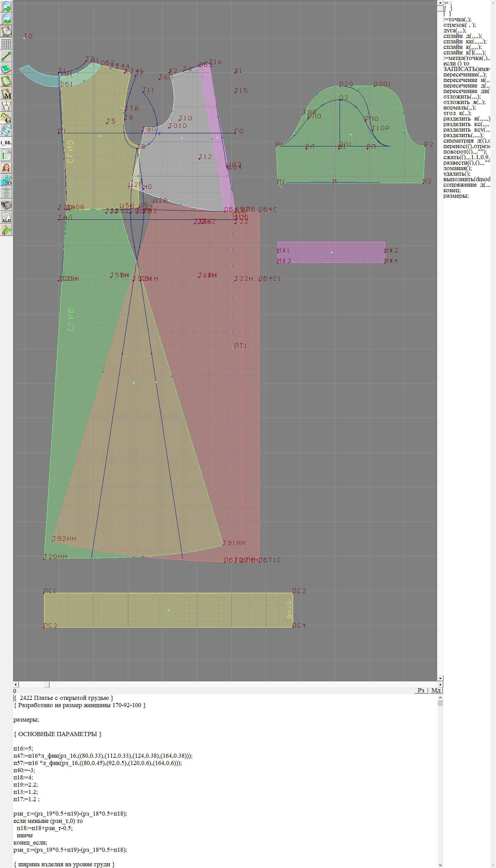Click the stacked books library icon
Viewport: 496px width, 868px height.
(6, 205)
